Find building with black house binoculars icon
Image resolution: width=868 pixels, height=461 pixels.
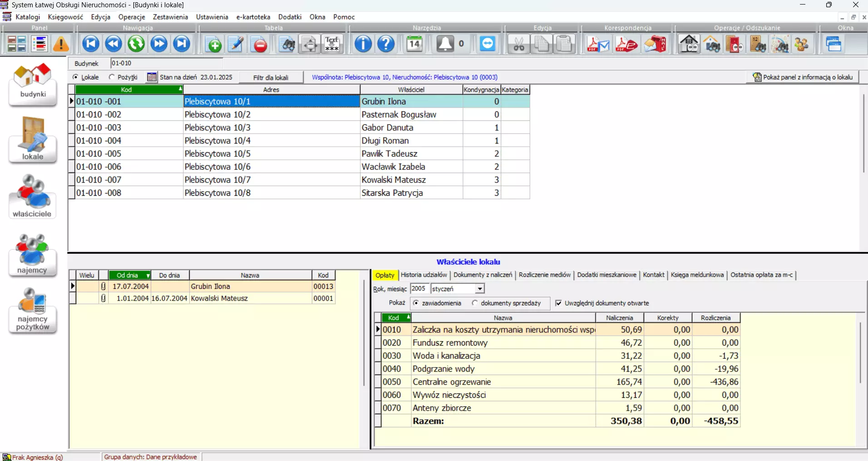point(689,45)
